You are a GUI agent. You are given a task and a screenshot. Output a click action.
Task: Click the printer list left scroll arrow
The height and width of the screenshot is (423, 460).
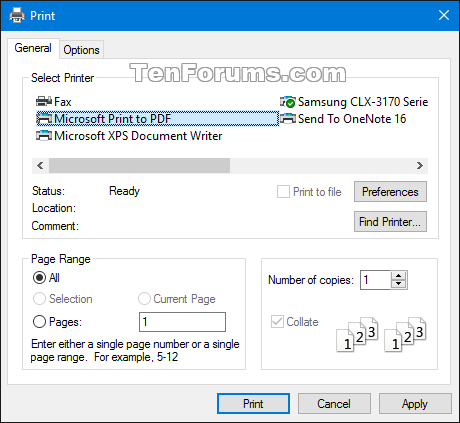pyautogui.click(x=40, y=166)
